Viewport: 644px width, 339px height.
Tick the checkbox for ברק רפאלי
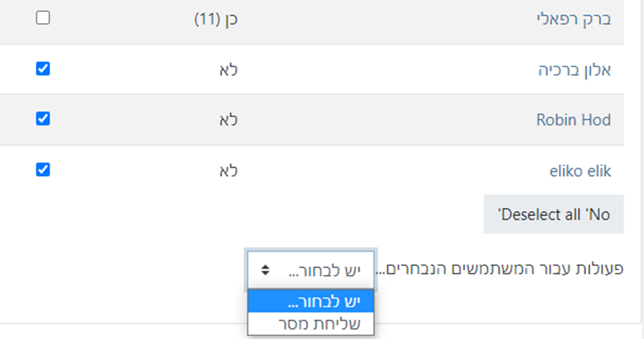pos(43,18)
